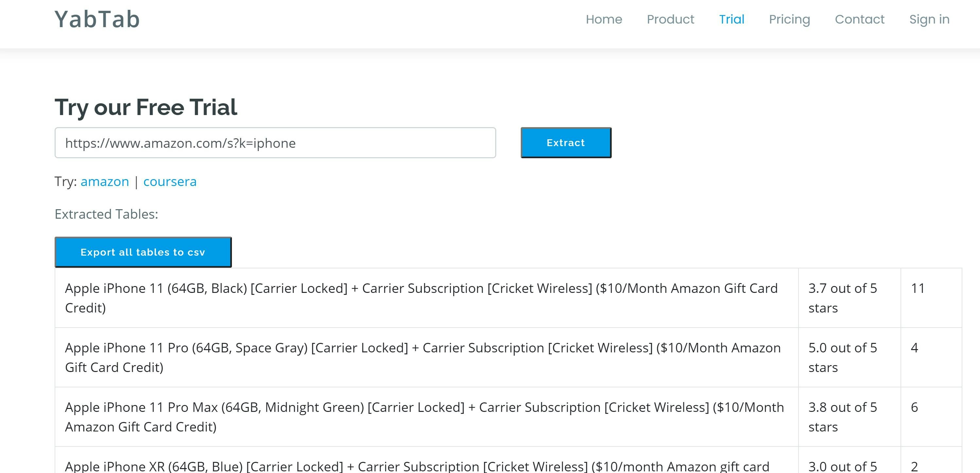Image resolution: width=980 pixels, height=473 pixels.
Task: Click the Sign in link
Action: click(929, 19)
